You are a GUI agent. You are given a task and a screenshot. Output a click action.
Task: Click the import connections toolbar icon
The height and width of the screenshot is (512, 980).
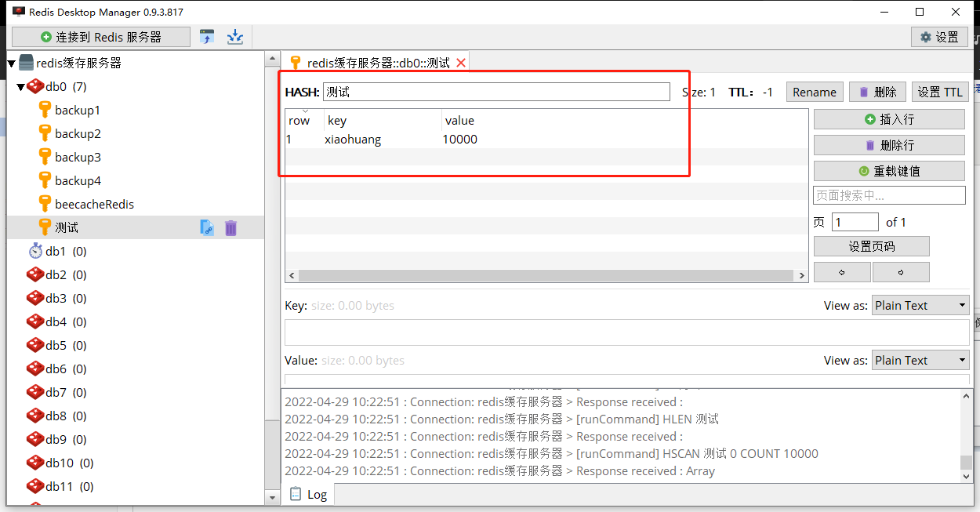pyautogui.click(x=207, y=36)
